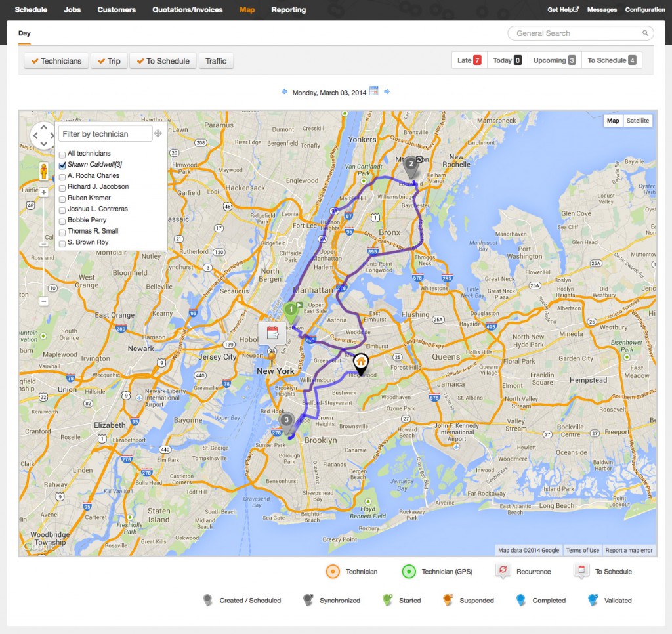The image size is (672, 634).
Task: Enable the Traffic layer button
Action: tap(216, 61)
